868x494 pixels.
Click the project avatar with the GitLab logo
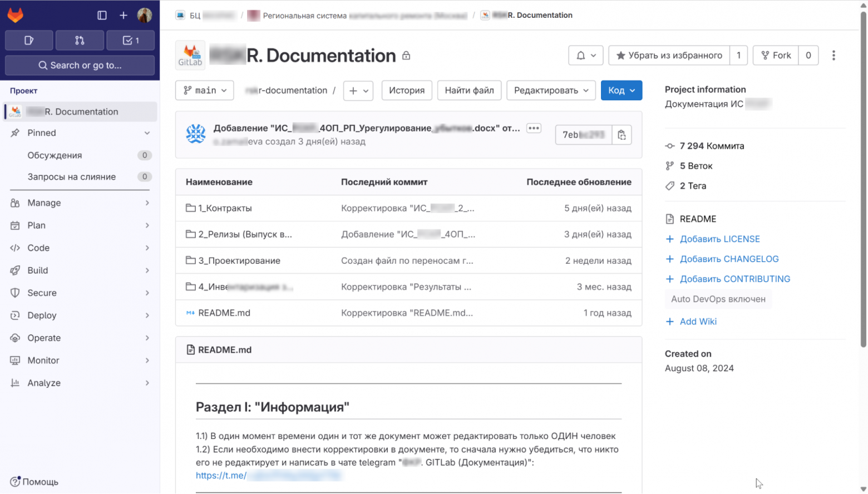[190, 55]
